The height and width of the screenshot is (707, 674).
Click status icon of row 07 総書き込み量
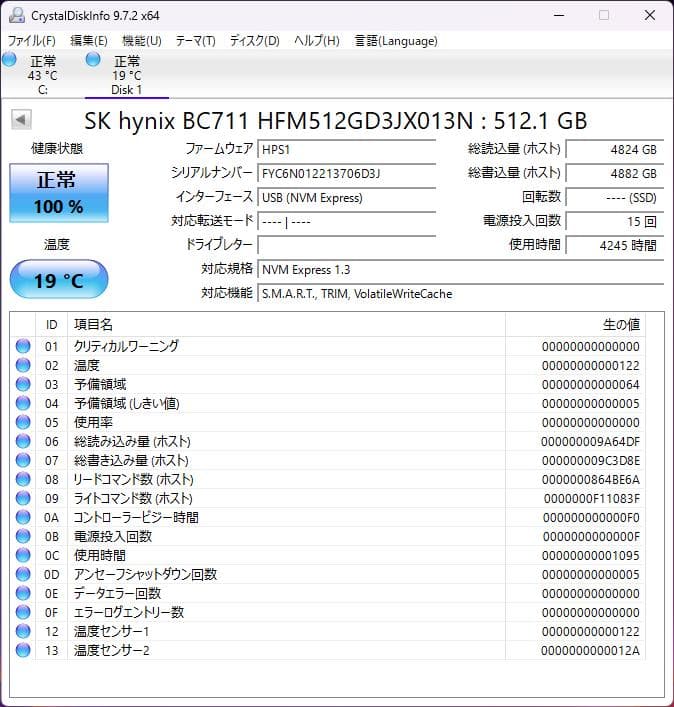pyautogui.click(x=23, y=460)
